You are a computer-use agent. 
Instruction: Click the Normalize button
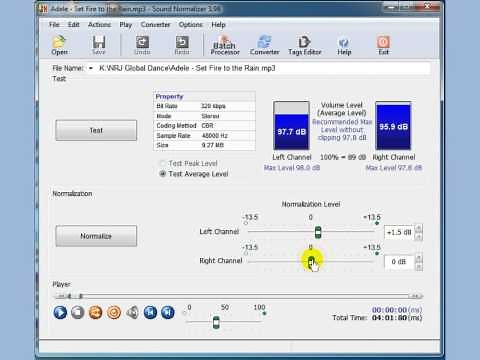pos(96,236)
